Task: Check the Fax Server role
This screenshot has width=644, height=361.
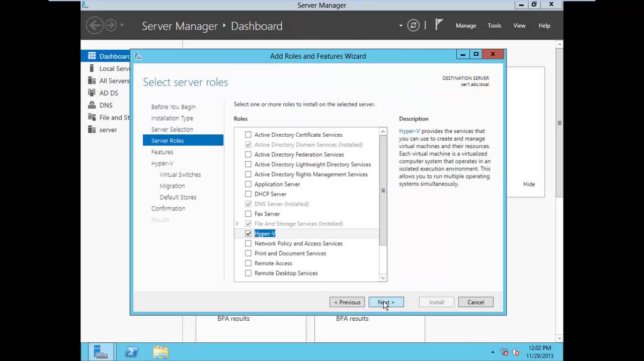Action: pyautogui.click(x=248, y=214)
